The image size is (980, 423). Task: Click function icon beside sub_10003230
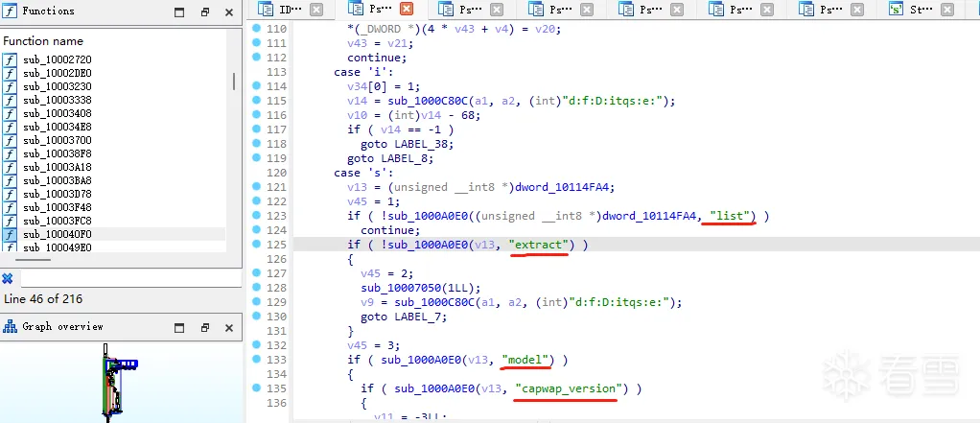pos(10,87)
